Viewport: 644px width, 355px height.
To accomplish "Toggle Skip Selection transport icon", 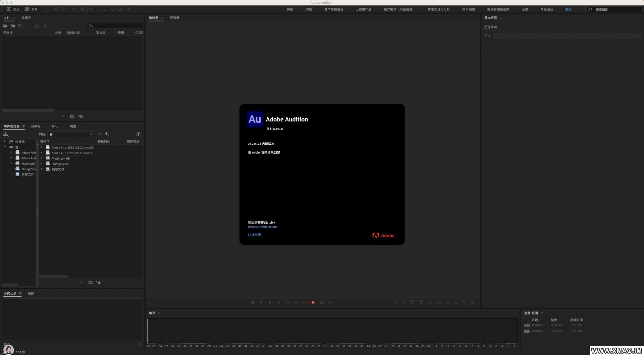I will coord(330,302).
